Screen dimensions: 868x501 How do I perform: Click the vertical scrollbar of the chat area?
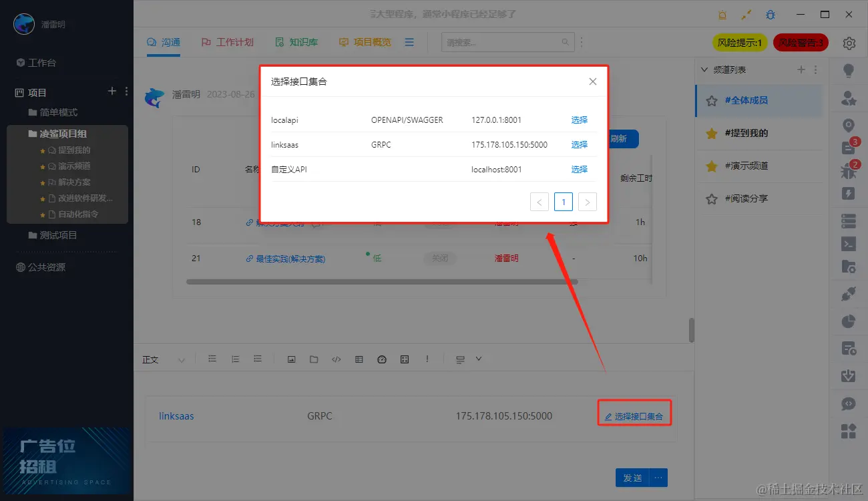coord(692,330)
